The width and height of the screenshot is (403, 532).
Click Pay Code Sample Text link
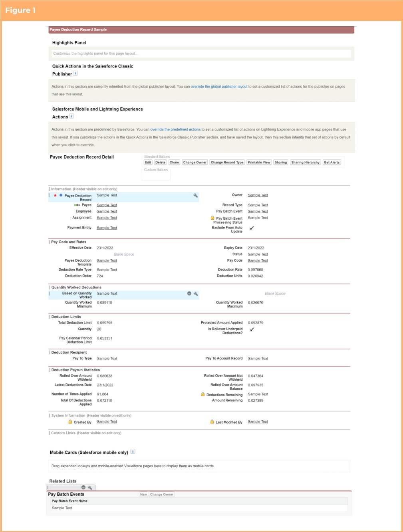pyautogui.click(x=258, y=261)
